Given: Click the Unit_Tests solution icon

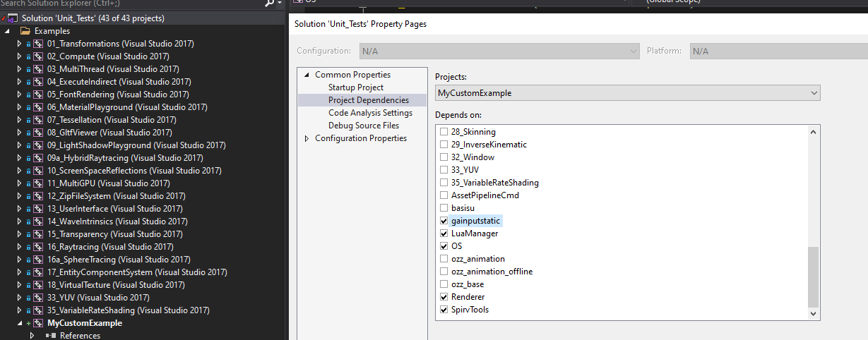Looking at the screenshot, I should pyautogui.click(x=13, y=18).
